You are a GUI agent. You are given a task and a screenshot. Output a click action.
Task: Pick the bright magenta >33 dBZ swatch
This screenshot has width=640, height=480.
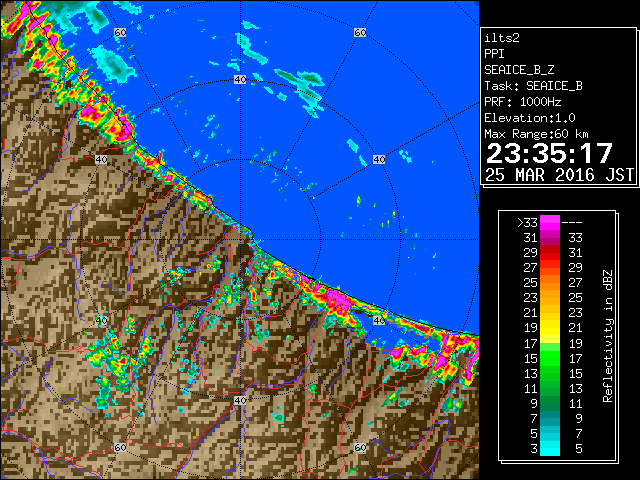tap(550, 222)
